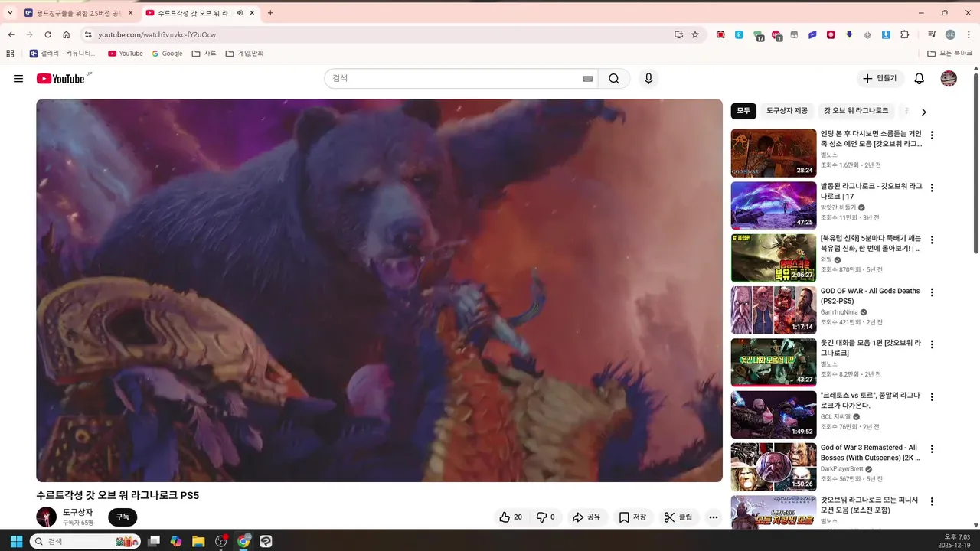Subscribe with the 구독 button
The height and width of the screenshot is (551, 980).
[122, 517]
